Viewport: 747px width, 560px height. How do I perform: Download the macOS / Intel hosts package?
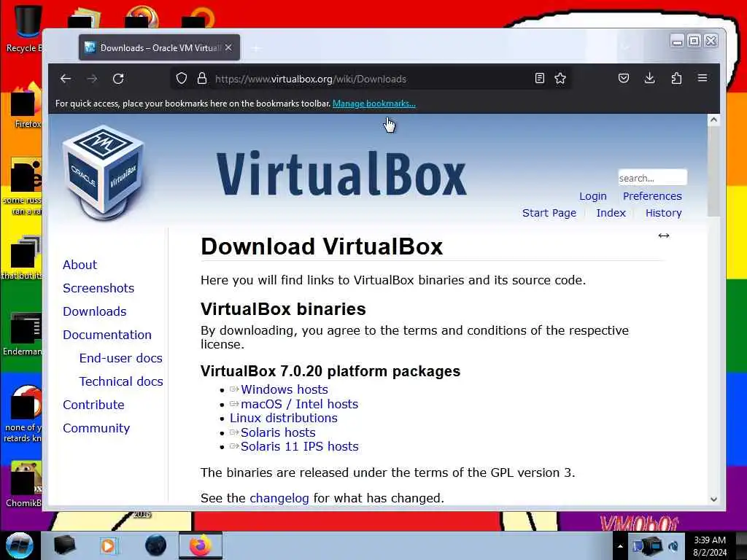click(x=299, y=404)
